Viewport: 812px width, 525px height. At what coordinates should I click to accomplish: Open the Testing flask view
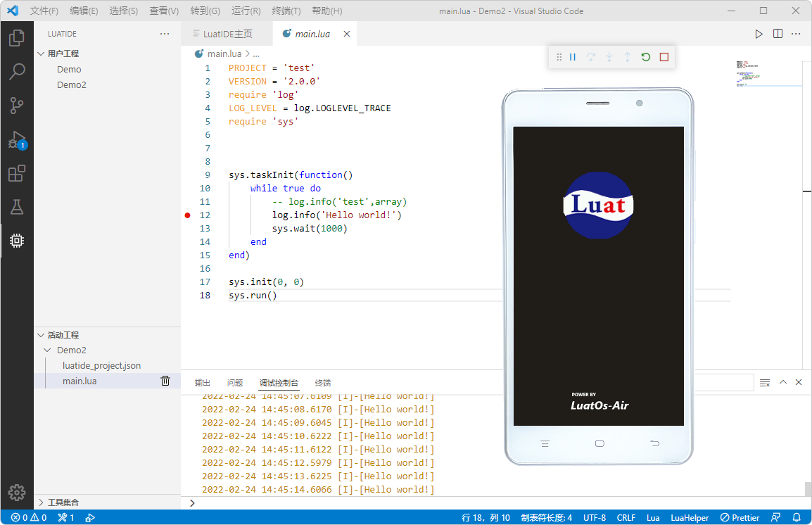(17, 207)
